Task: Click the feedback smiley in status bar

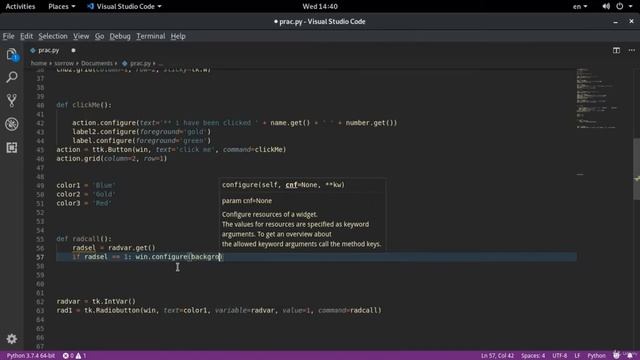Action: (x=616, y=356)
